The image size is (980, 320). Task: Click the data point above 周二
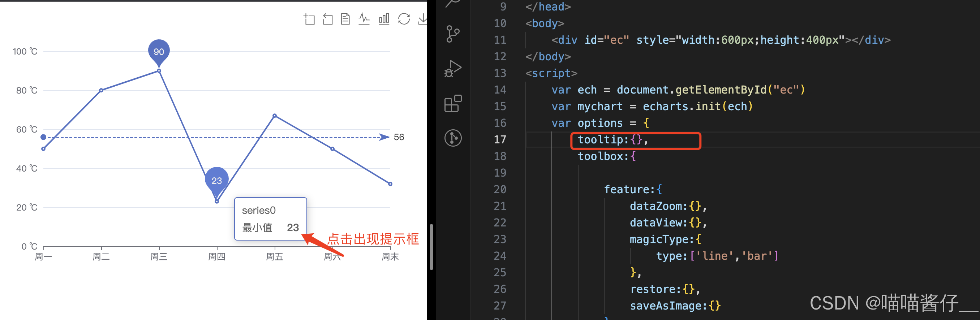click(101, 90)
